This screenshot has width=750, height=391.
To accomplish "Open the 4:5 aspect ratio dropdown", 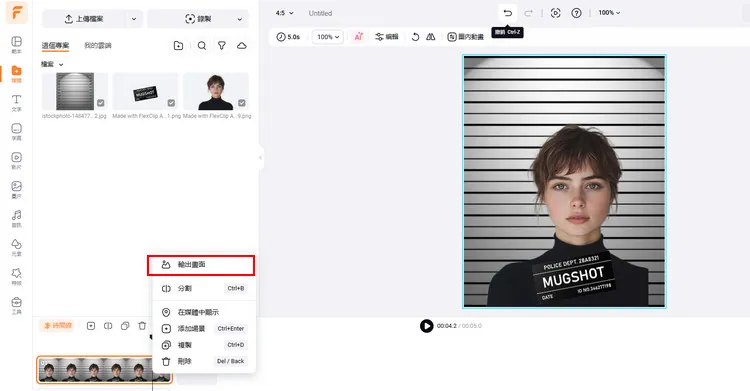I will point(285,13).
